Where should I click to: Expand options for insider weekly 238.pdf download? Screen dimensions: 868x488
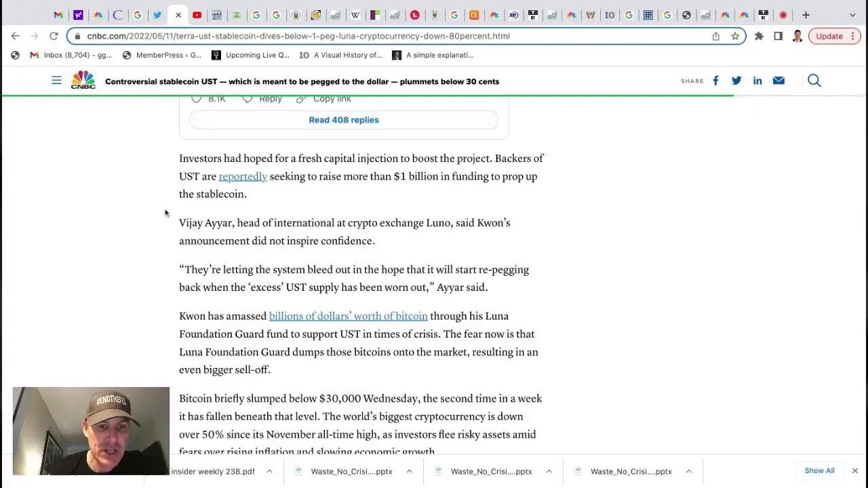tap(269, 471)
